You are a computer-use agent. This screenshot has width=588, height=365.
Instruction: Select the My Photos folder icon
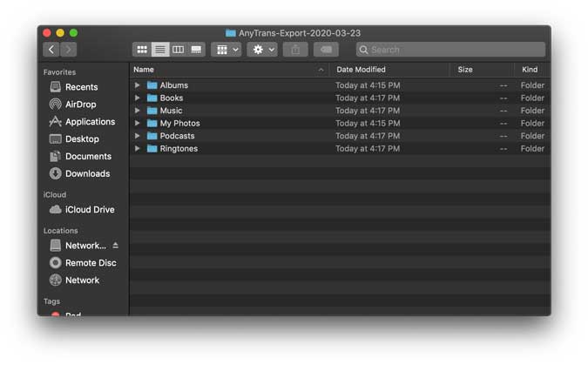pyautogui.click(x=152, y=123)
